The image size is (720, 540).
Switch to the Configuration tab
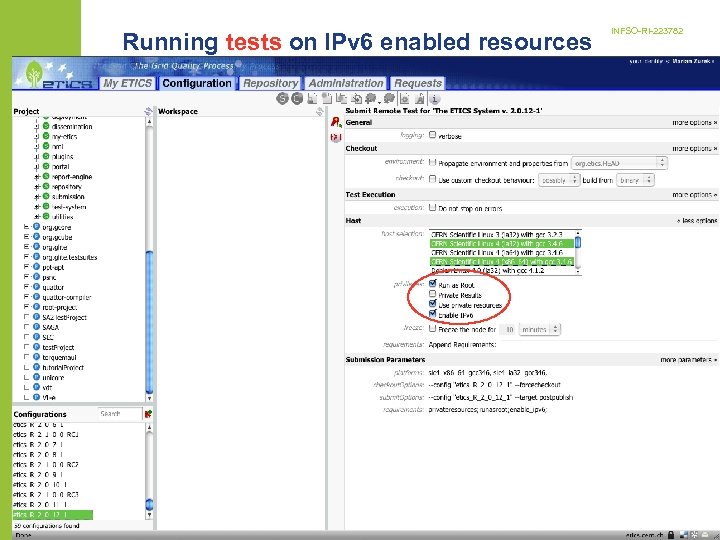pyautogui.click(x=197, y=83)
